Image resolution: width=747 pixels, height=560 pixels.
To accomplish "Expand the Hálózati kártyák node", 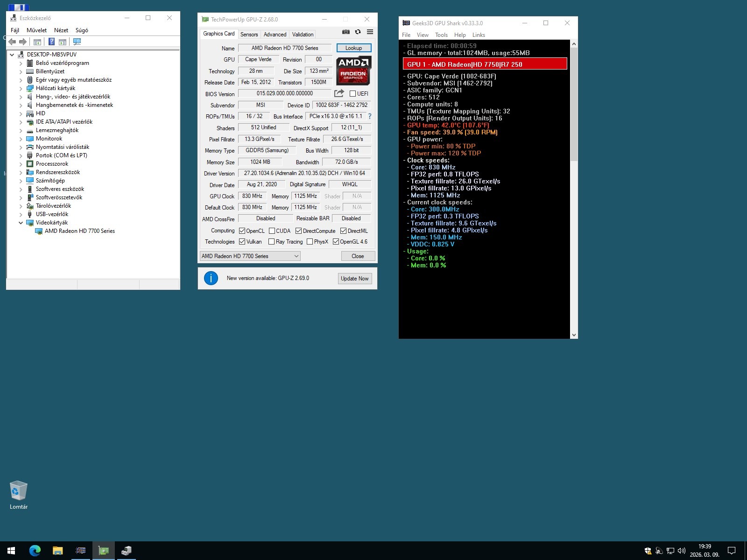I will 21,89.
